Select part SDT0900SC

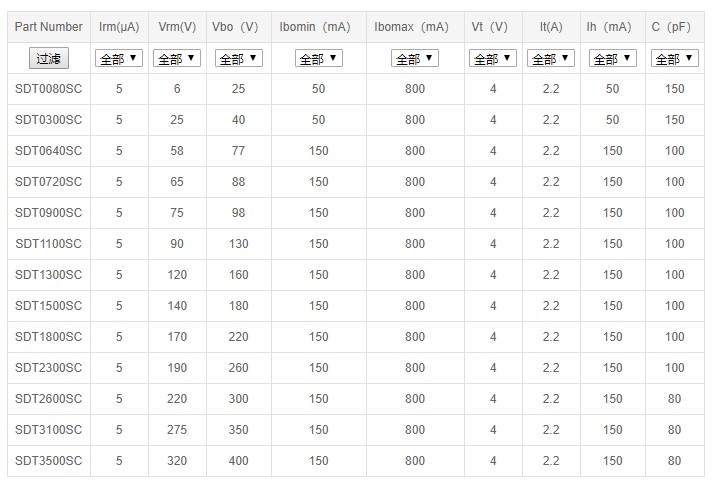pos(49,213)
